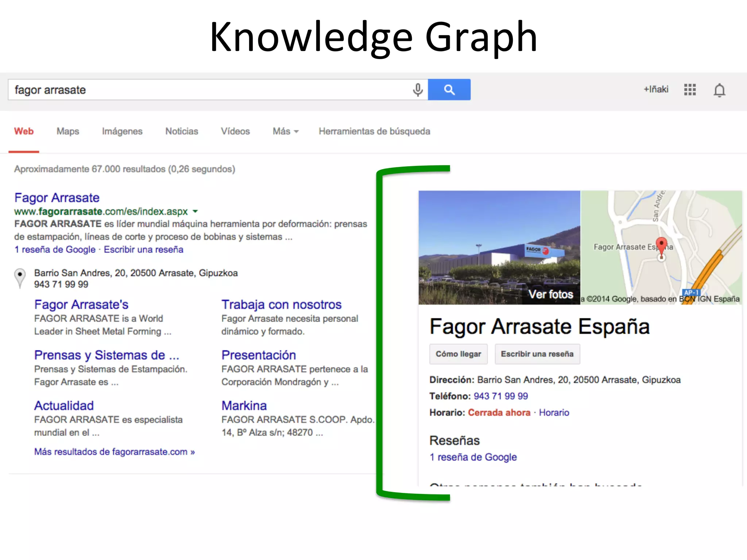Open the Fagor Arrasate main result title
The width and height of the screenshot is (747, 560).
[x=57, y=198]
